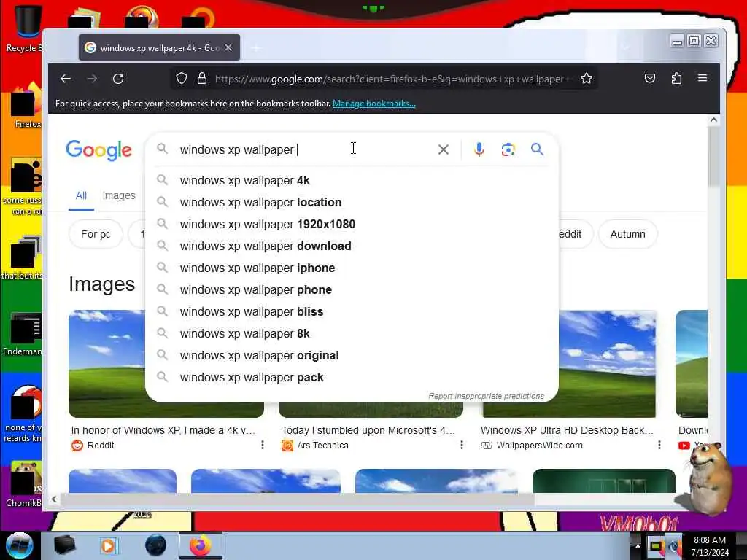Image resolution: width=747 pixels, height=560 pixels.
Task: Open the Enderman desktop icon
Action: [24, 334]
